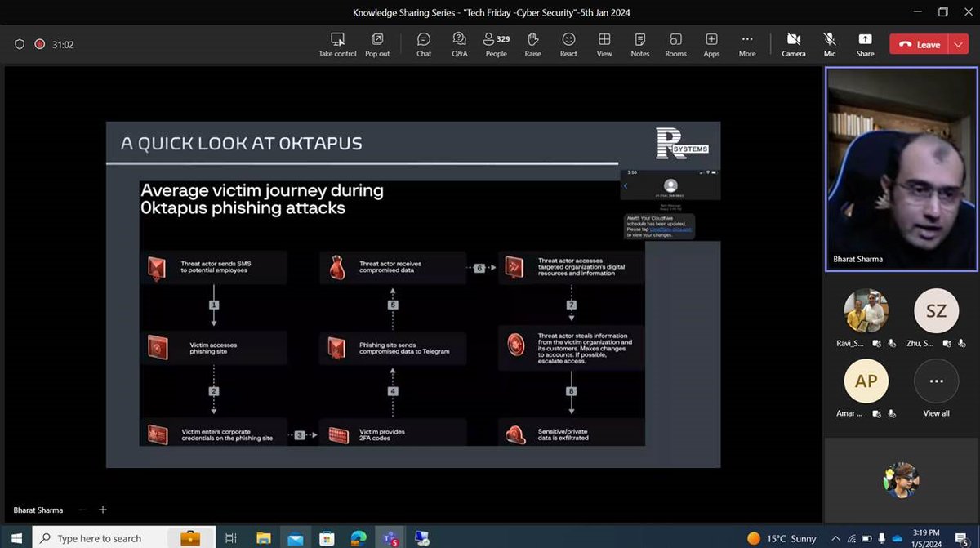Open meeting Notes
Viewport: 980px width, 548px height.
coord(640,45)
